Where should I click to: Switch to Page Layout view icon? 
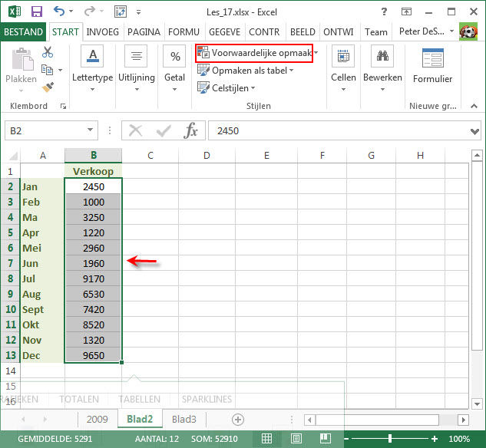[296, 438]
